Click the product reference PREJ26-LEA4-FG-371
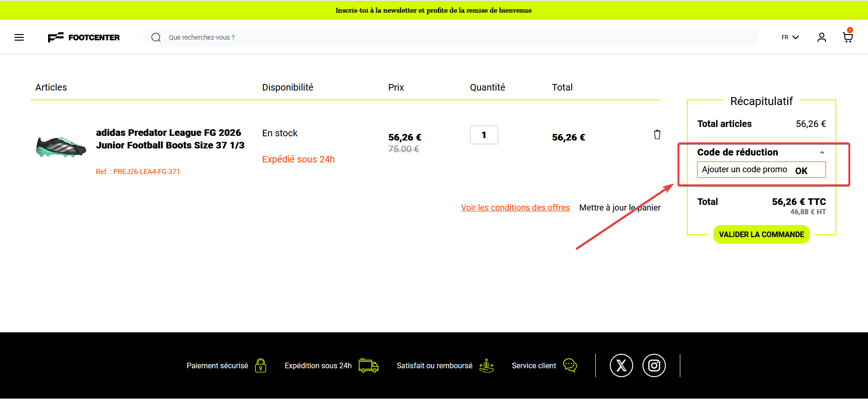 point(138,172)
